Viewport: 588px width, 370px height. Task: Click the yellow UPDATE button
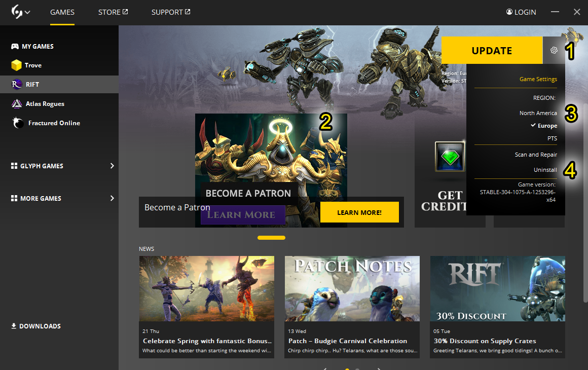(x=492, y=50)
